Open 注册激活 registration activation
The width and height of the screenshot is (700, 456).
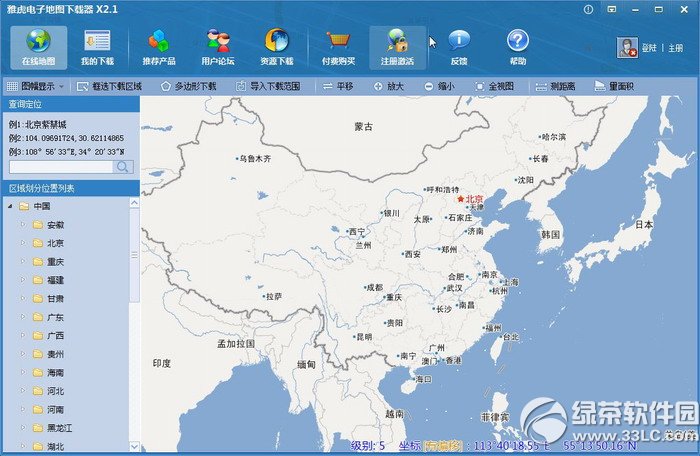point(397,47)
